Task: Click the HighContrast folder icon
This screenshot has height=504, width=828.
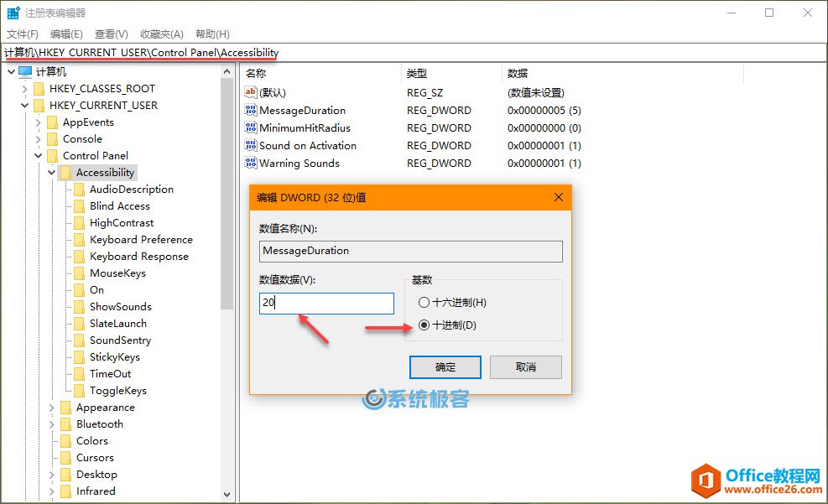Action: tap(79, 223)
